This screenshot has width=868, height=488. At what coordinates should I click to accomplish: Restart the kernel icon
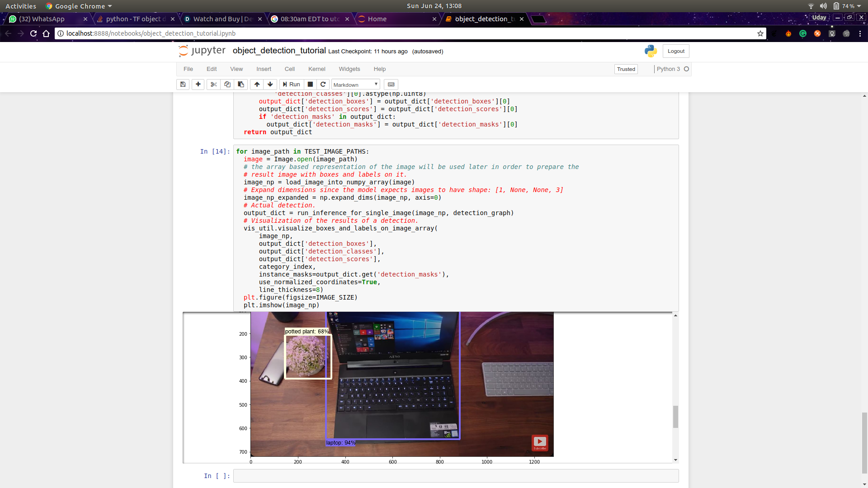(323, 84)
